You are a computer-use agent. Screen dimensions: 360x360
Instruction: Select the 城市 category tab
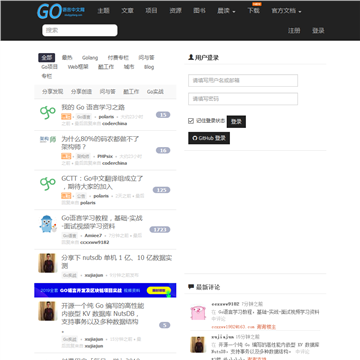(x=129, y=67)
